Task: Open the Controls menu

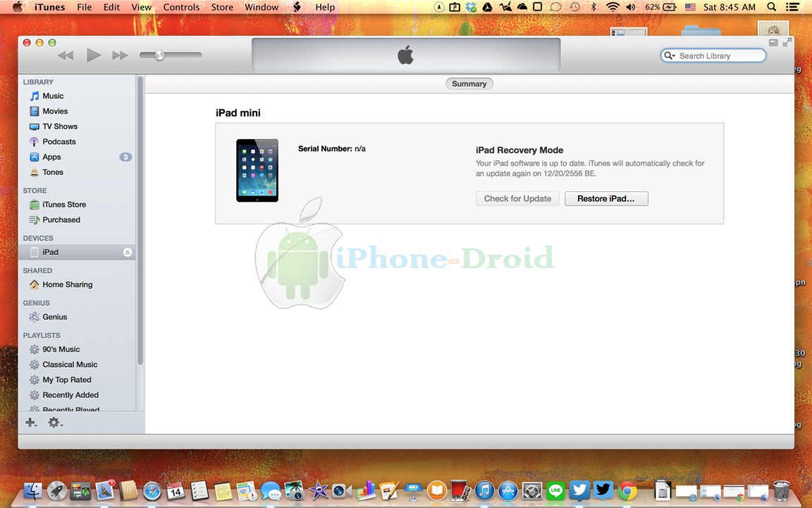Action: 181,7
